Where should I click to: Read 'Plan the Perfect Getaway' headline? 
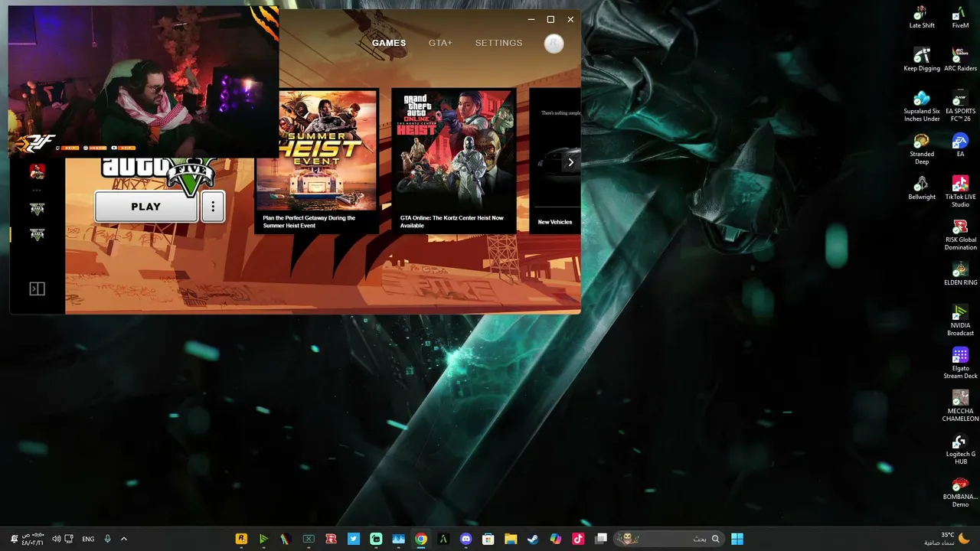tap(309, 222)
